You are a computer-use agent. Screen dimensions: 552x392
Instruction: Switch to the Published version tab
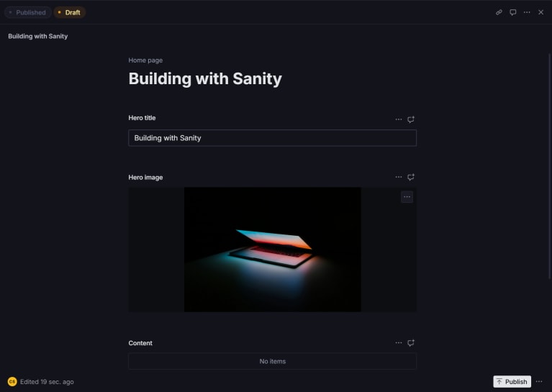(x=28, y=12)
